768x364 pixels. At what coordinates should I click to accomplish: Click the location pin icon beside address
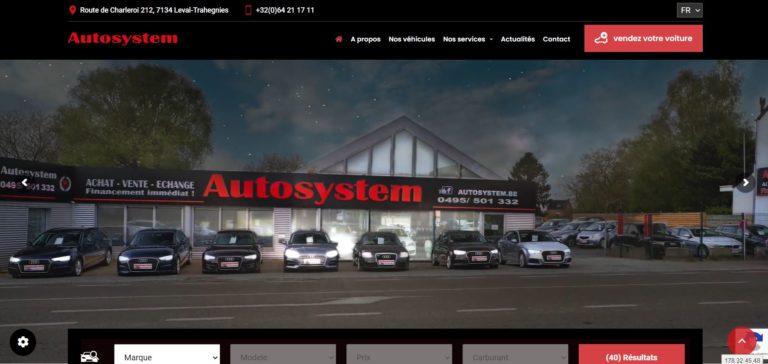72,10
